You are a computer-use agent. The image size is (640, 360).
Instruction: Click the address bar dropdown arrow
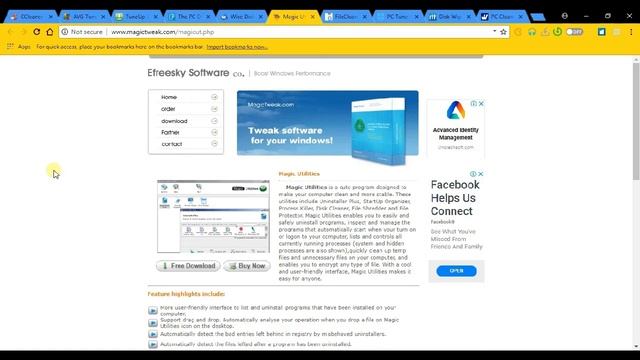pos(494,31)
